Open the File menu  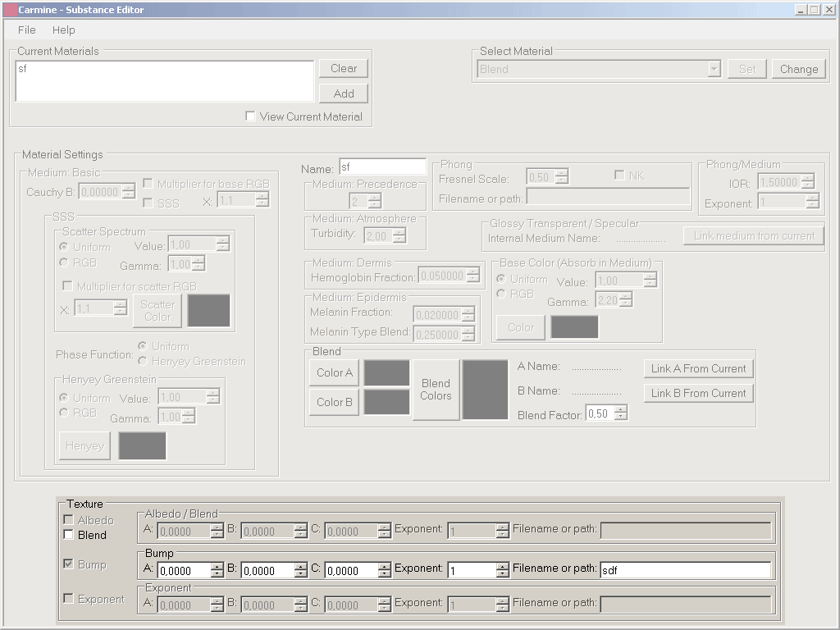click(27, 30)
